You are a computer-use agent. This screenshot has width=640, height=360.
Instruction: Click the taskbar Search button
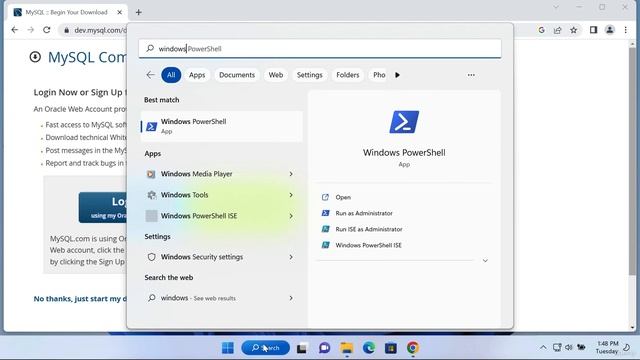coord(265,348)
